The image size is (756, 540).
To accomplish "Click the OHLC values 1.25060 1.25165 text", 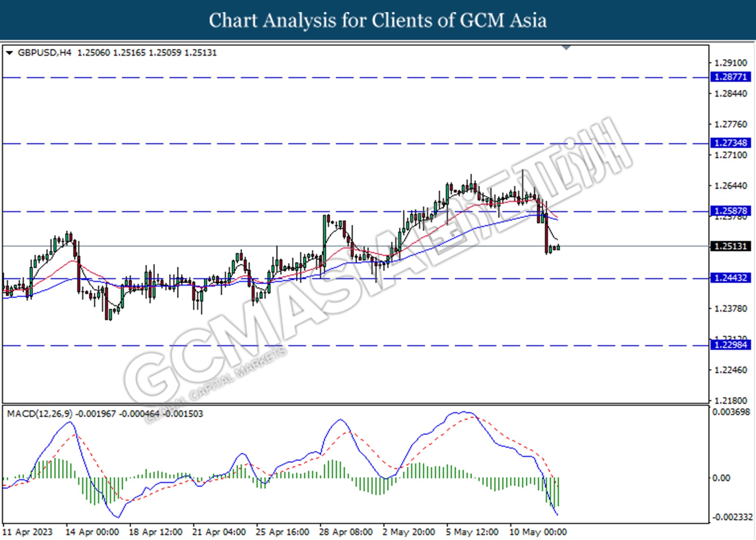I will pyautogui.click(x=112, y=53).
